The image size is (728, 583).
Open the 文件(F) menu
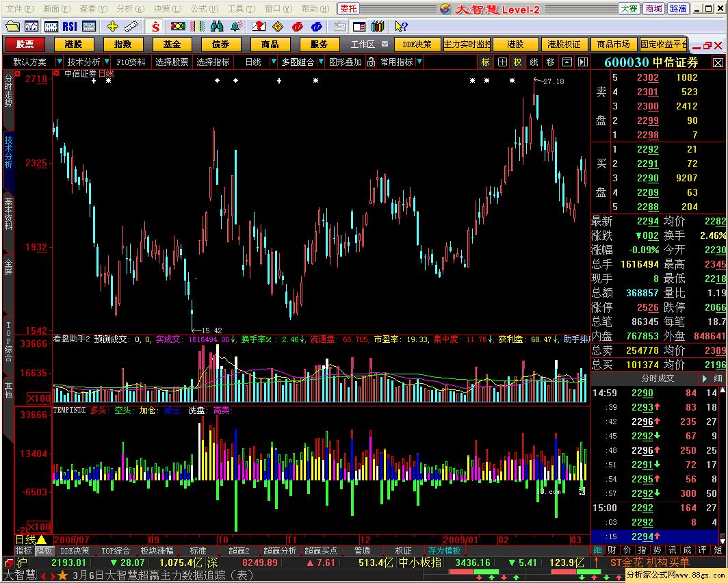click(19, 8)
